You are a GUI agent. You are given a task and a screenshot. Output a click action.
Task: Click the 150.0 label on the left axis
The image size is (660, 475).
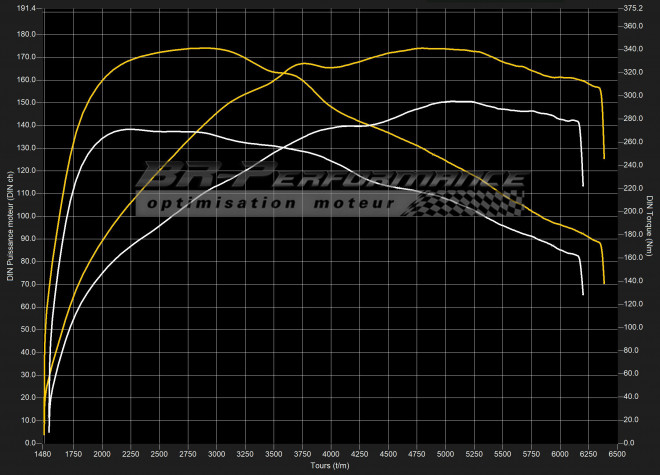[x=24, y=102]
